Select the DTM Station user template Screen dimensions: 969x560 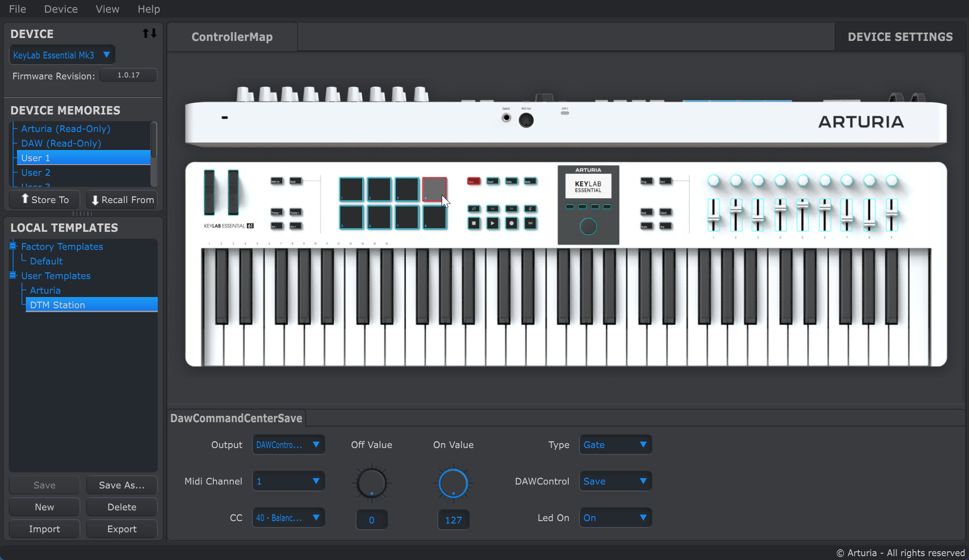click(x=92, y=305)
